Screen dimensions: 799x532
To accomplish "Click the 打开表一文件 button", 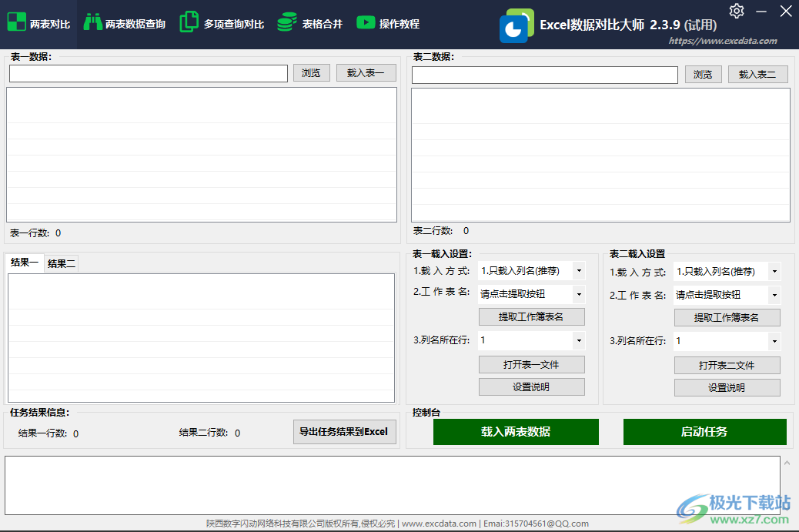I will tap(531, 364).
